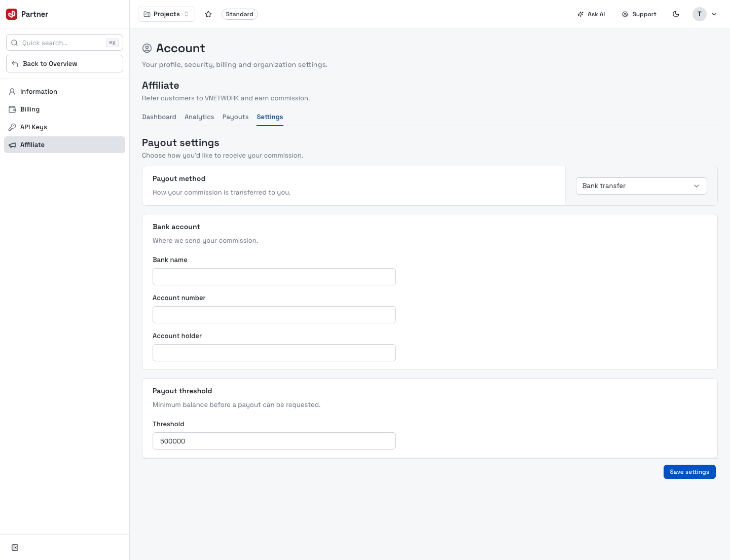Switch to the Dashboard tab
The image size is (730, 560).
(x=159, y=117)
